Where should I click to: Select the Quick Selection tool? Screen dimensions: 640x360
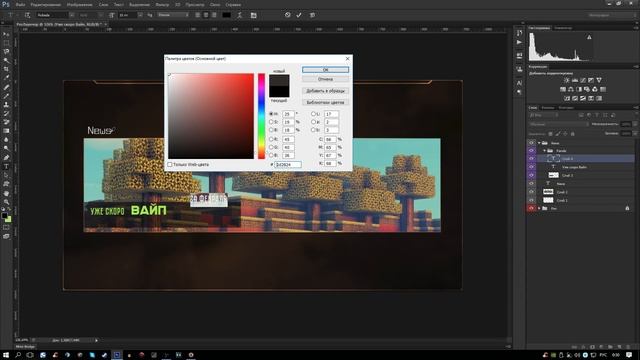click(6, 60)
